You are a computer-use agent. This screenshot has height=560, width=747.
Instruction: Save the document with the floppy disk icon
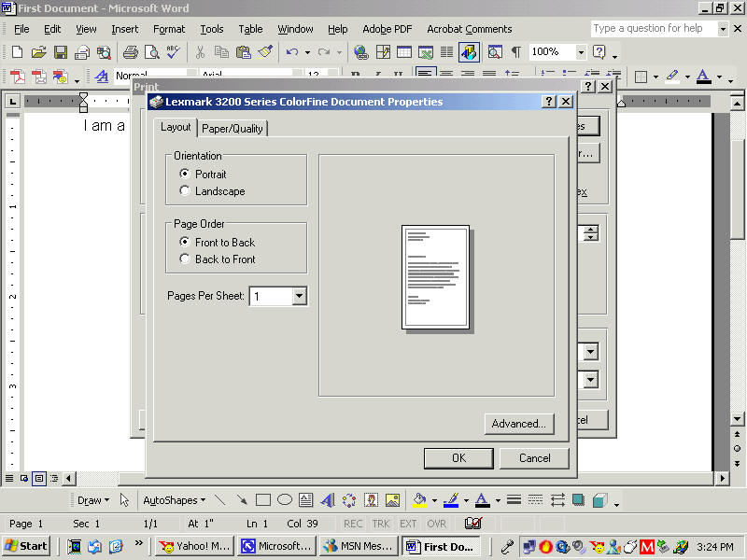point(61,52)
